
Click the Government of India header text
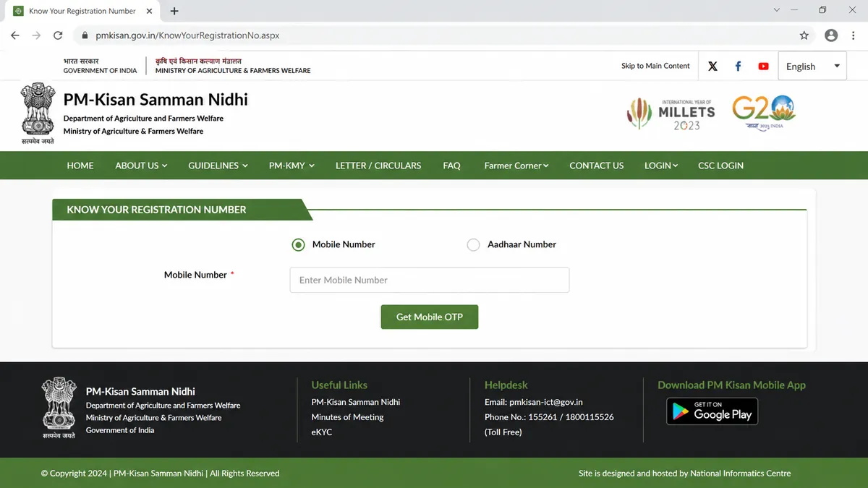click(x=100, y=71)
